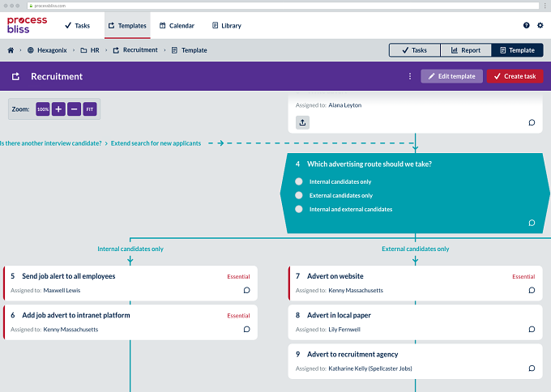The image size is (551, 392).
Task: Click the Create task button
Action: (515, 76)
